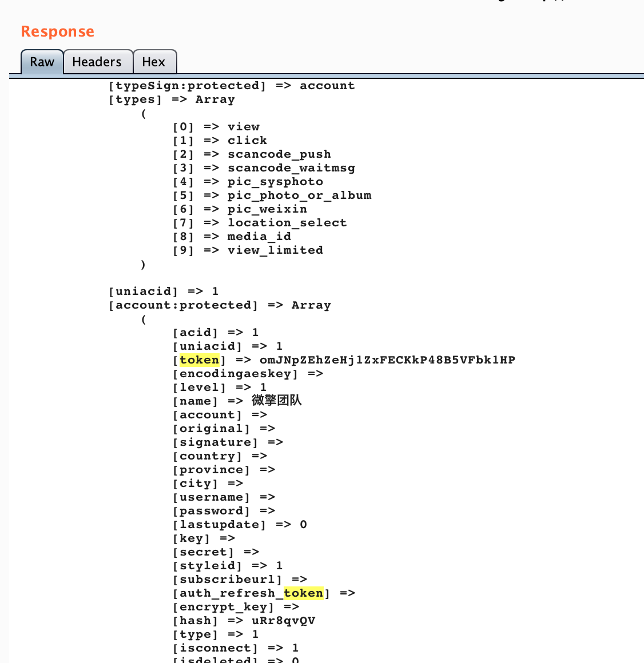Open the Headers response tab

click(x=97, y=62)
